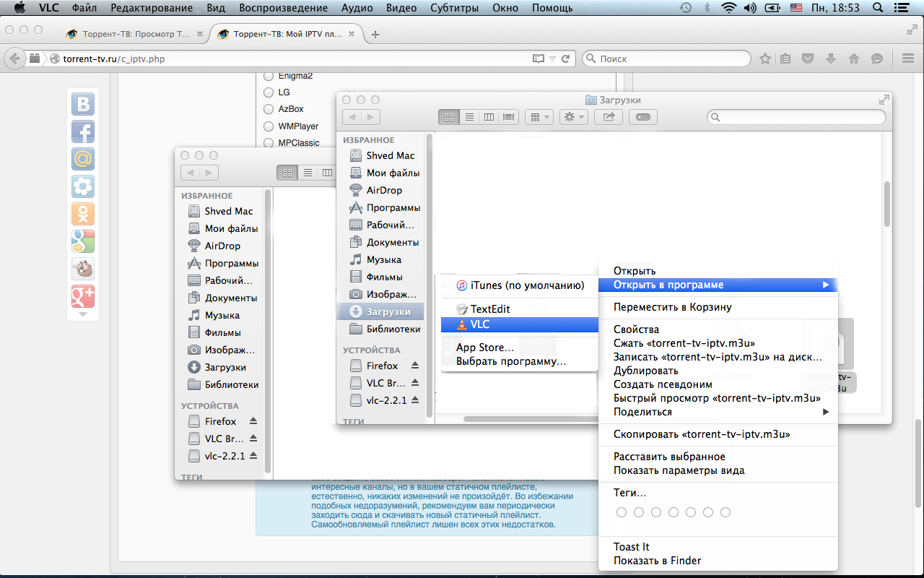Eject VLC Br… volume in Загрузки sidebar
This screenshot has height=578, width=924.
(x=415, y=383)
